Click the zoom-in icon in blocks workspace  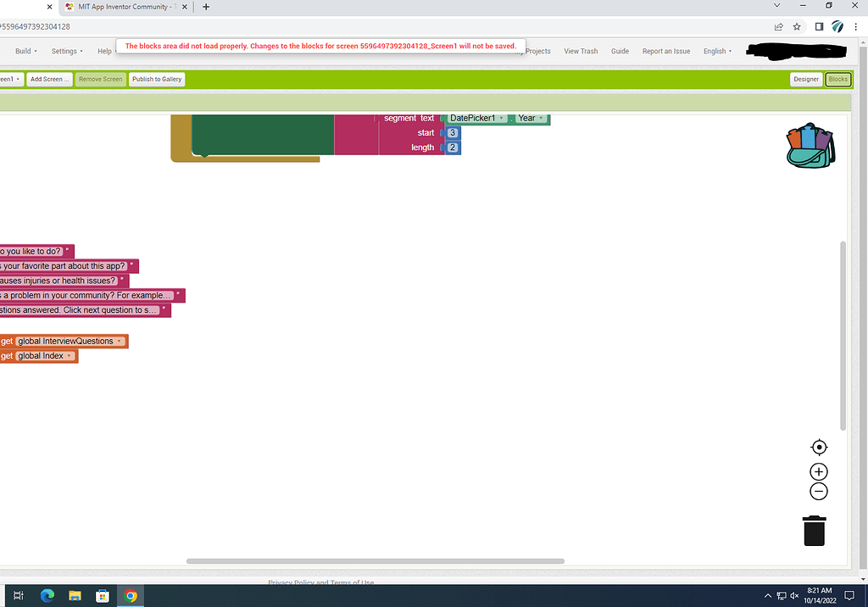click(818, 471)
